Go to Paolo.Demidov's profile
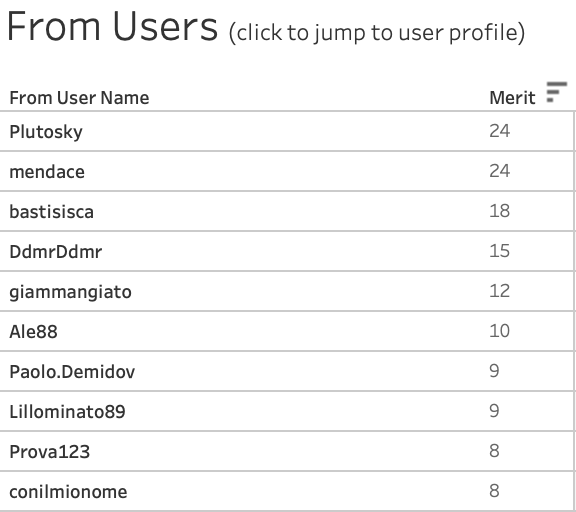The height and width of the screenshot is (512, 576). click(x=72, y=372)
